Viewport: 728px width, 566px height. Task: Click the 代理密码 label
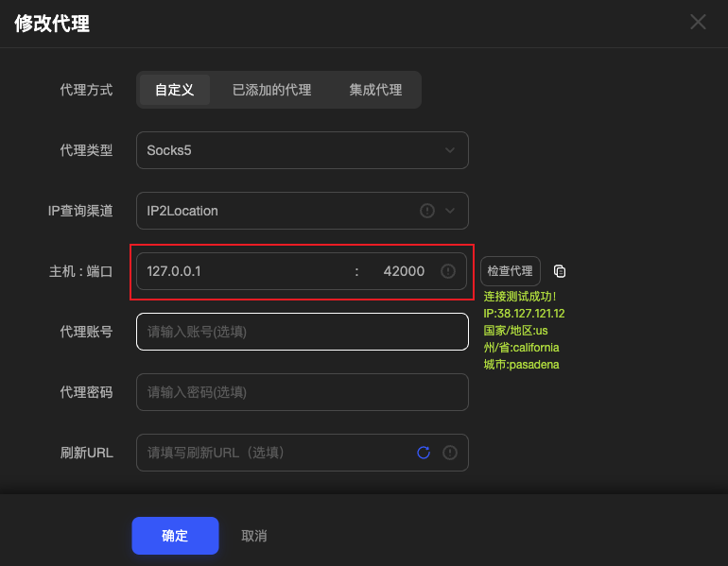click(86, 392)
